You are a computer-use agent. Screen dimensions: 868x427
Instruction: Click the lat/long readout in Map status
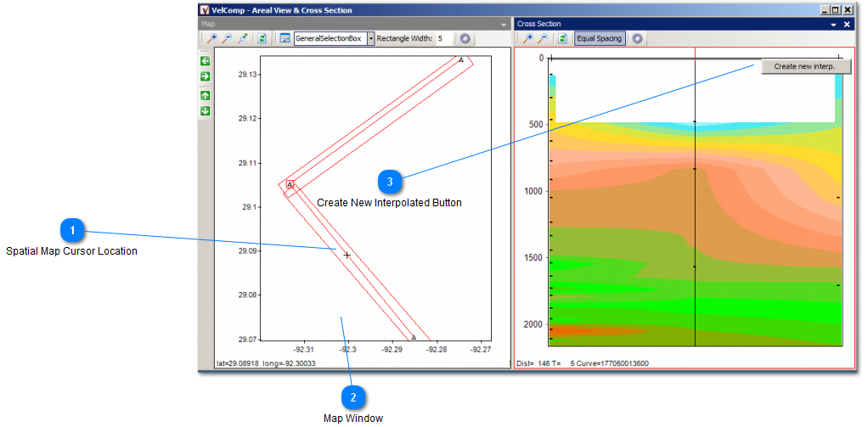(267, 363)
